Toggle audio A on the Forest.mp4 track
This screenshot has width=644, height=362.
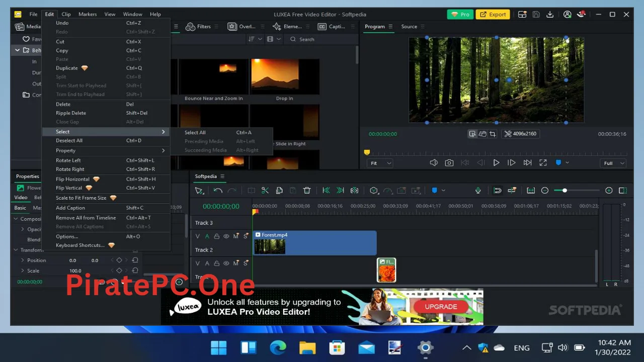pyautogui.click(x=207, y=236)
